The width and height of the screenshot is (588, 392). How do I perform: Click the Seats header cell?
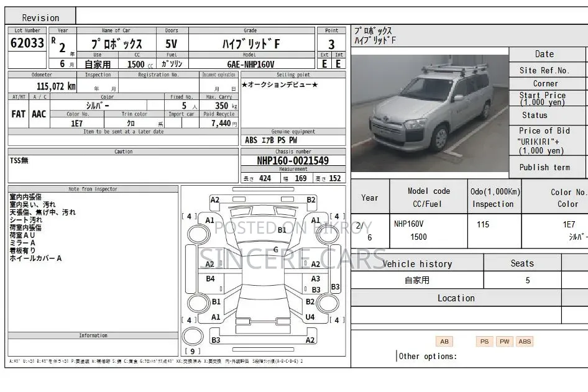[x=522, y=263]
